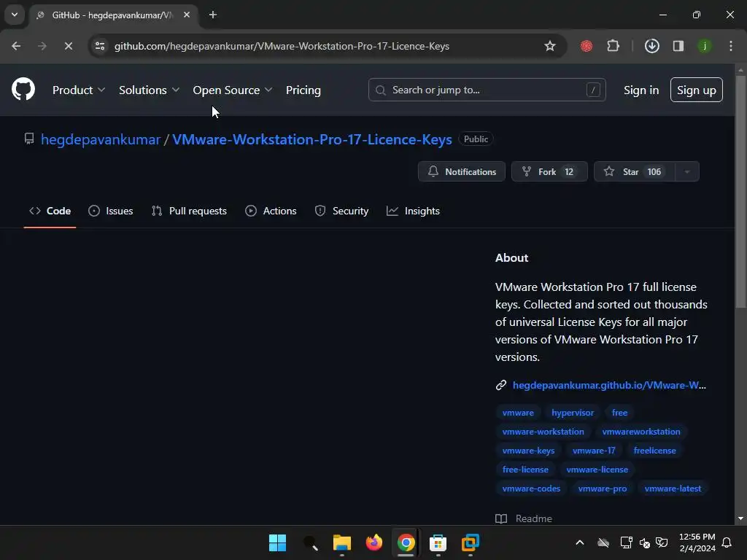Open the Chrome profile avatar
Viewport: 747px width, 560px height.
704,46
